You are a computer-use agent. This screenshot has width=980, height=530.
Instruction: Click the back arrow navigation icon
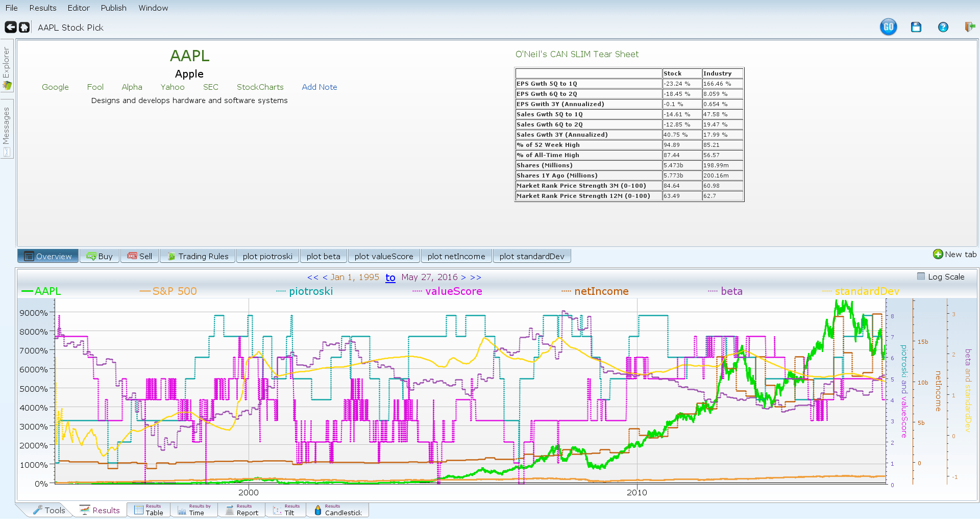[x=10, y=28]
